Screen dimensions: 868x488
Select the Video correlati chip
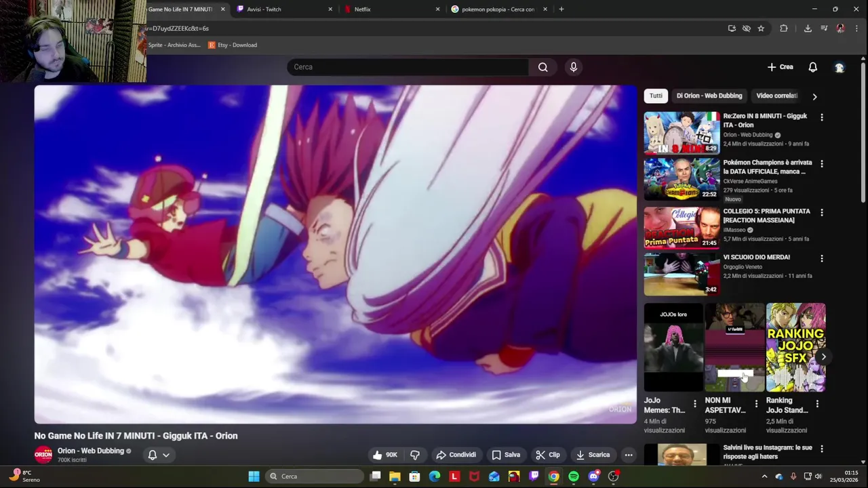pyautogui.click(x=777, y=96)
